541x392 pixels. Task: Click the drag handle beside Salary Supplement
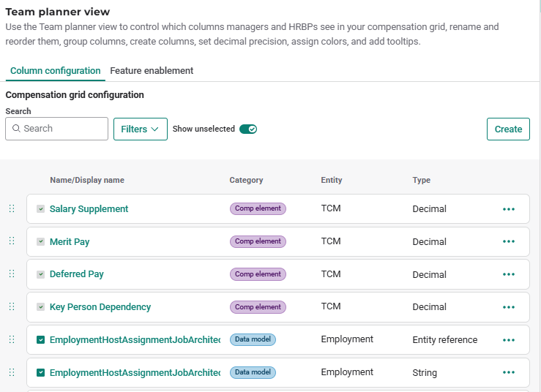click(x=12, y=208)
